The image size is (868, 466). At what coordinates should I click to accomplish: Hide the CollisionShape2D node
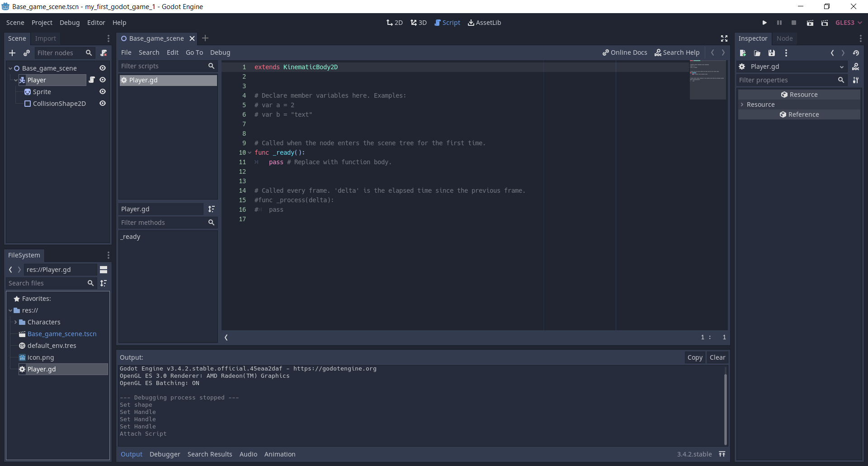(103, 103)
